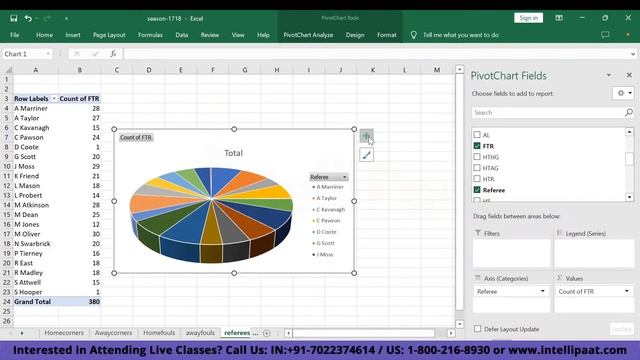The height and width of the screenshot is (360, 640).
Task: Click the Tools gear icon in PivotChart Fields
Action: point(623,93)
